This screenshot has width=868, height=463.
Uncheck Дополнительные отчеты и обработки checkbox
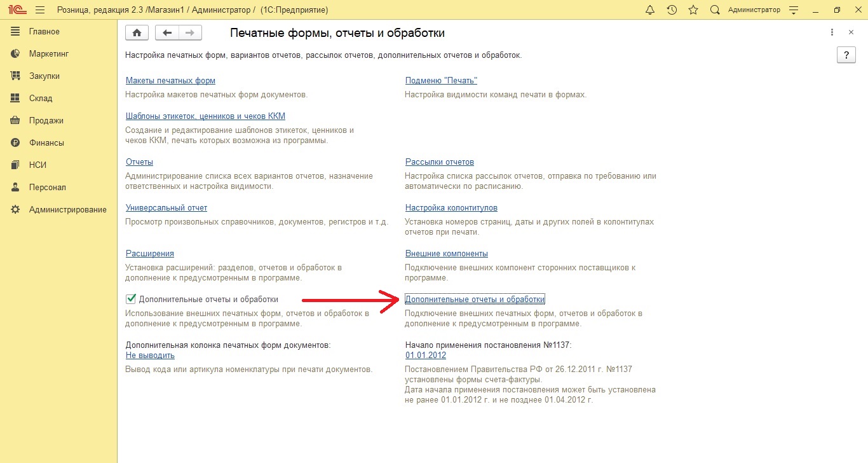tap(131, 299)
